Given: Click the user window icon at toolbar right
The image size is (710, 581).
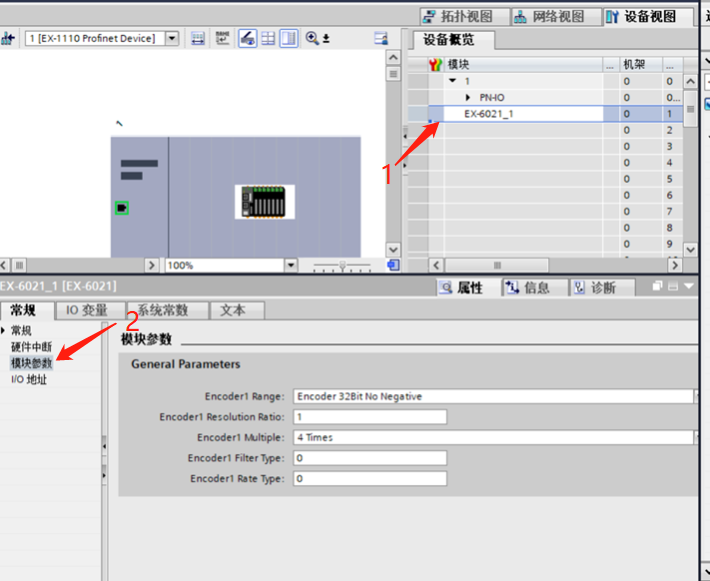Looking at the screenshot, I should pos(381,38).
